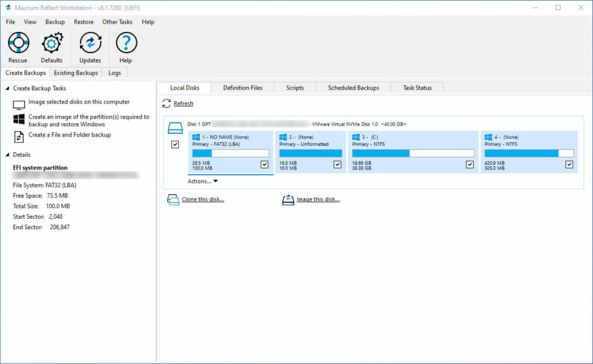Open the Help toolbar button

click(x=126, y=47)
